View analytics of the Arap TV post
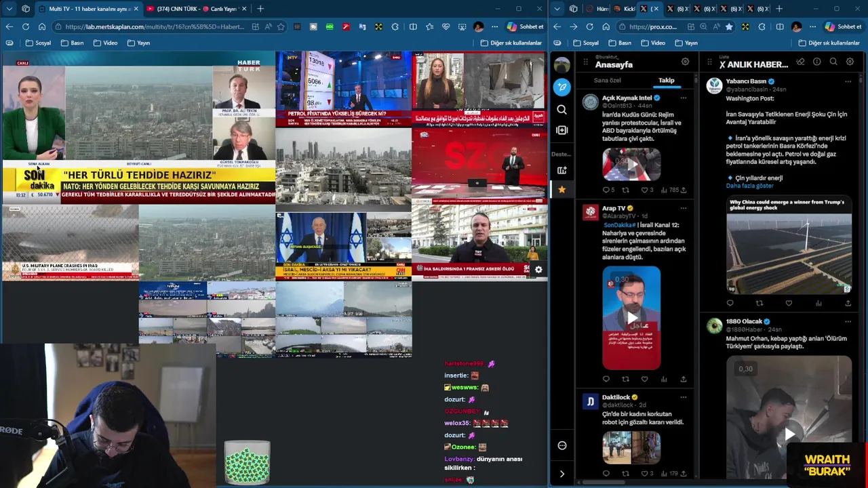Image resolution: width=868 pixels, height=488 pixels. click(664, 379)
